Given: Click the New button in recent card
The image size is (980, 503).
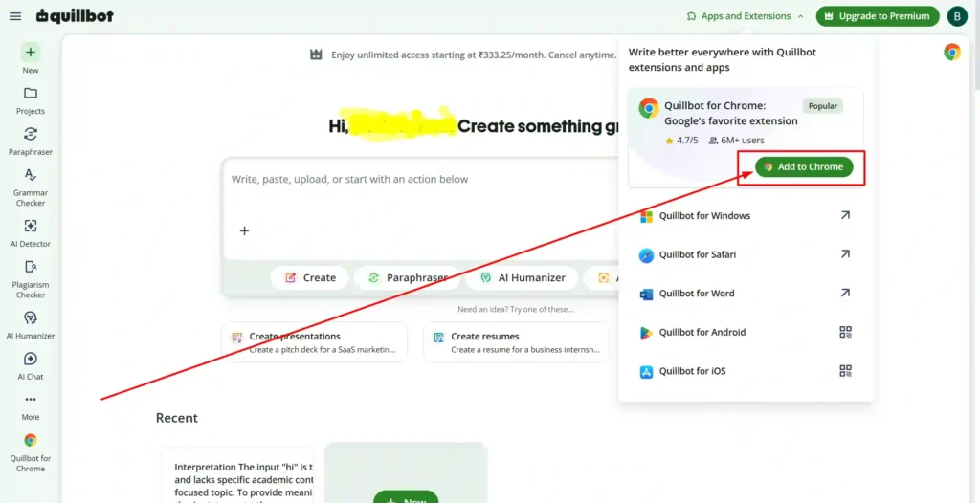Looking at the screenshot, I should coord(406,498).
